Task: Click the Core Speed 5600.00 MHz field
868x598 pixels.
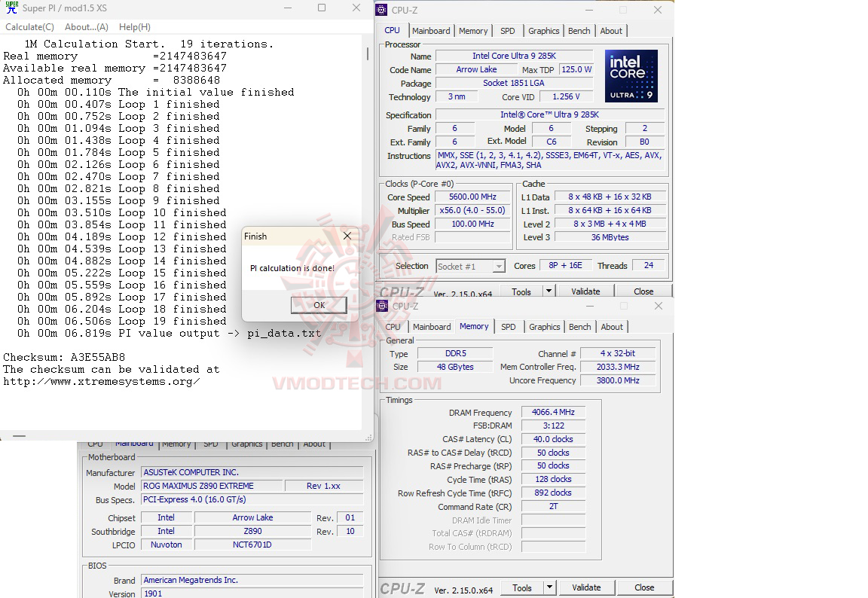Action: 472,197
